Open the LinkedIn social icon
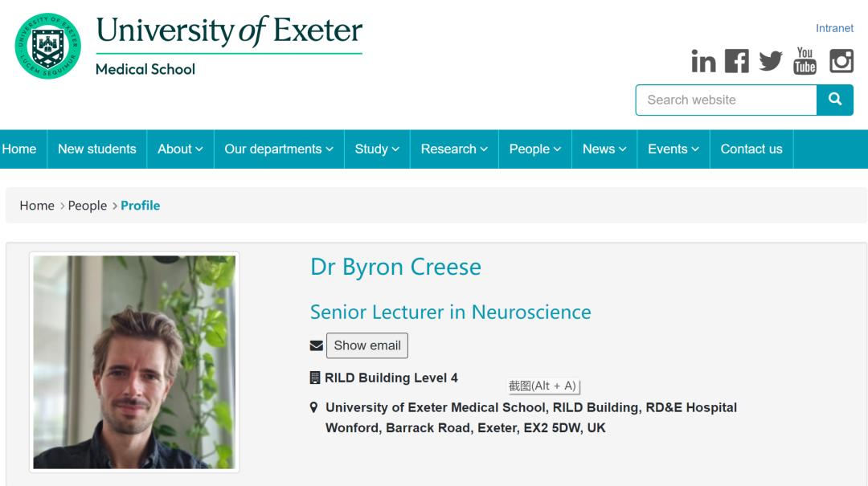 703,62
